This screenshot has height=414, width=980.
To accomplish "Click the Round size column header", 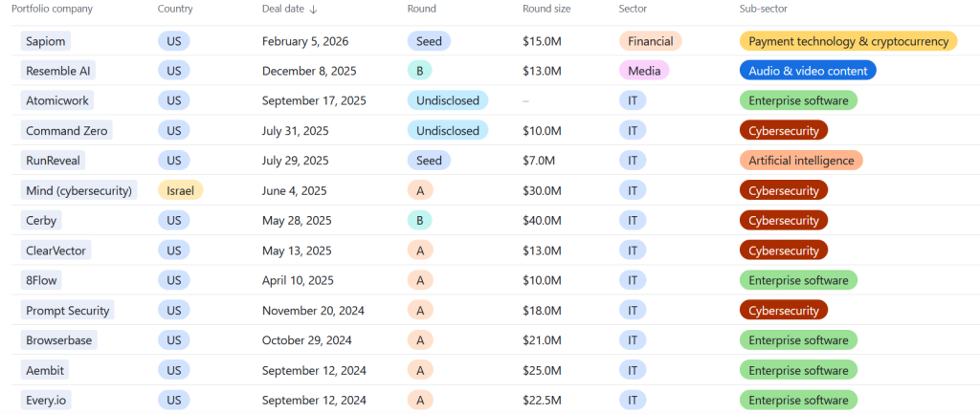I will pyautogui.click(x=546, y=10).
